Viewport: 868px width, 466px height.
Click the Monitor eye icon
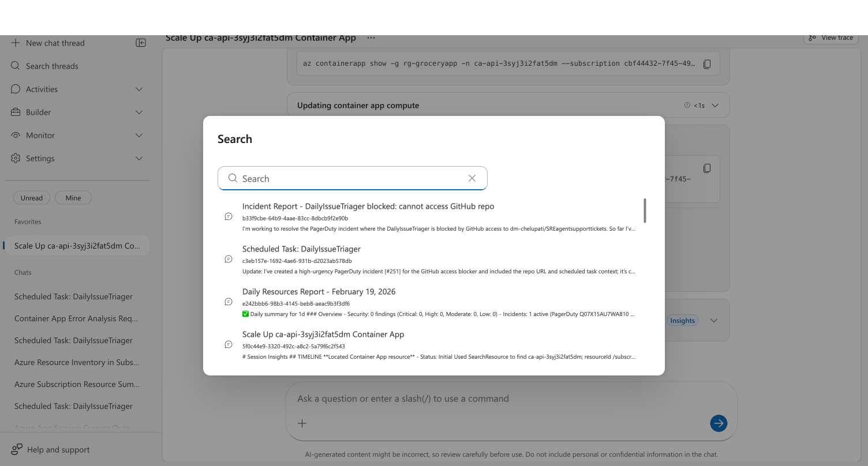click(x=16, y=135)
